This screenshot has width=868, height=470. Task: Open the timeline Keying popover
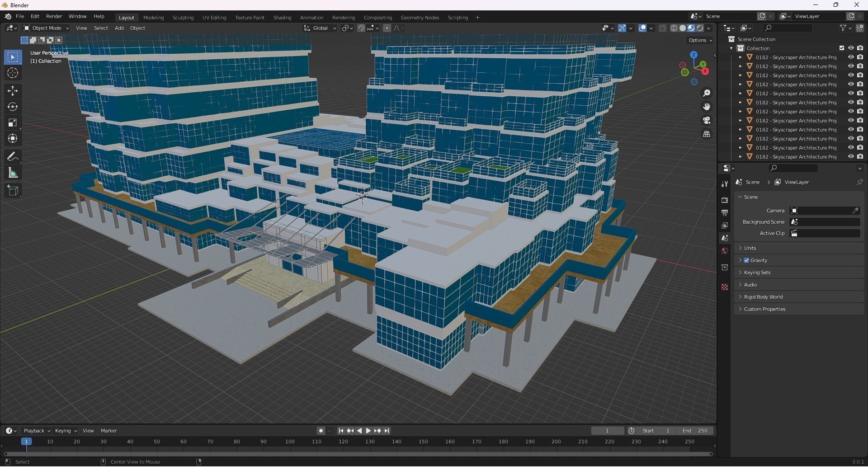pyautogui.click(x=66, y=431)
